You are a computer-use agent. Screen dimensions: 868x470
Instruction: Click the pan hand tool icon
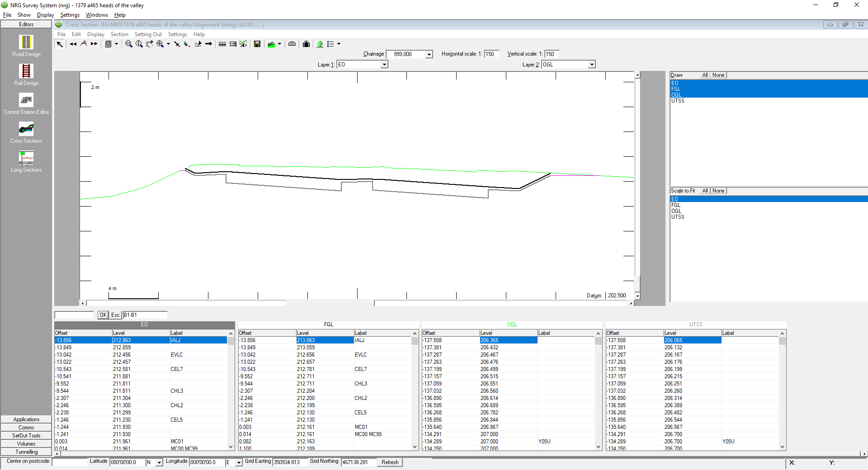150,44
